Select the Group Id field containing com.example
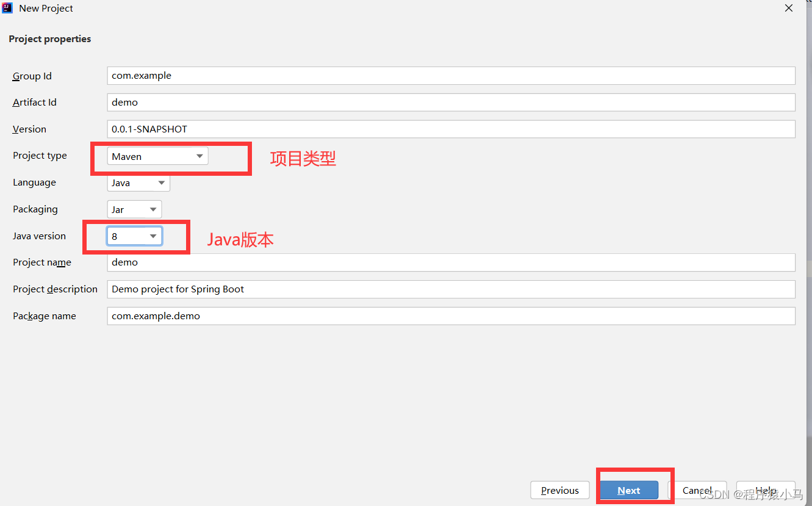812x506 pixels. click(x=366, y=75)
